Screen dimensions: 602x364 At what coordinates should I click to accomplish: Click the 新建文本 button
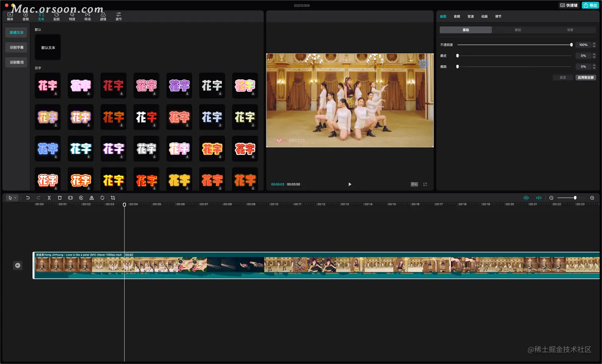click(16, 33)
